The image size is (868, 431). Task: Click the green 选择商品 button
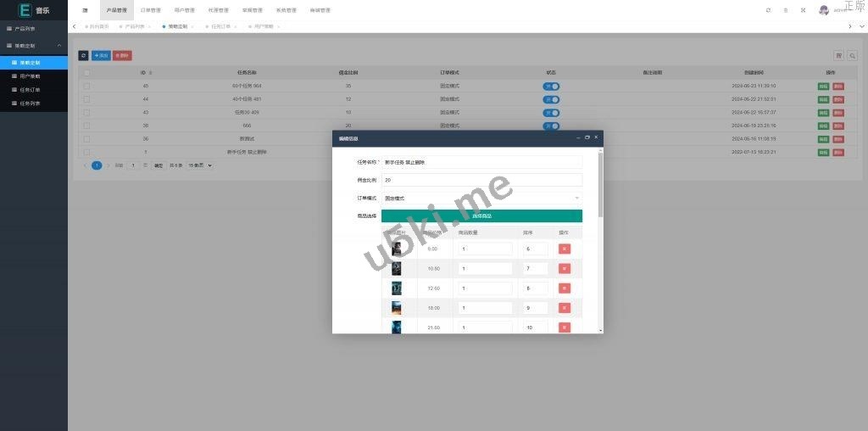coord(481,215)
